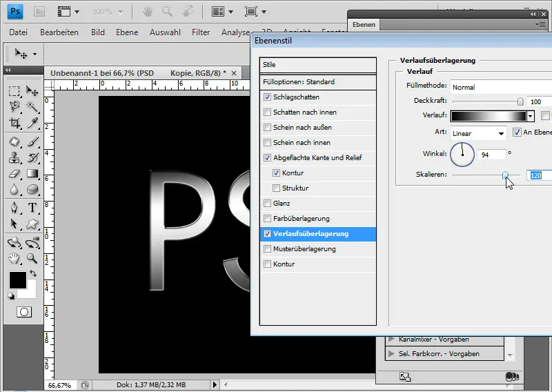Image resolution: width=552 pixels, height=392 pixels.
Task: Expand Kanalmixer - Vorgaben list item
Action: (391, 340)
